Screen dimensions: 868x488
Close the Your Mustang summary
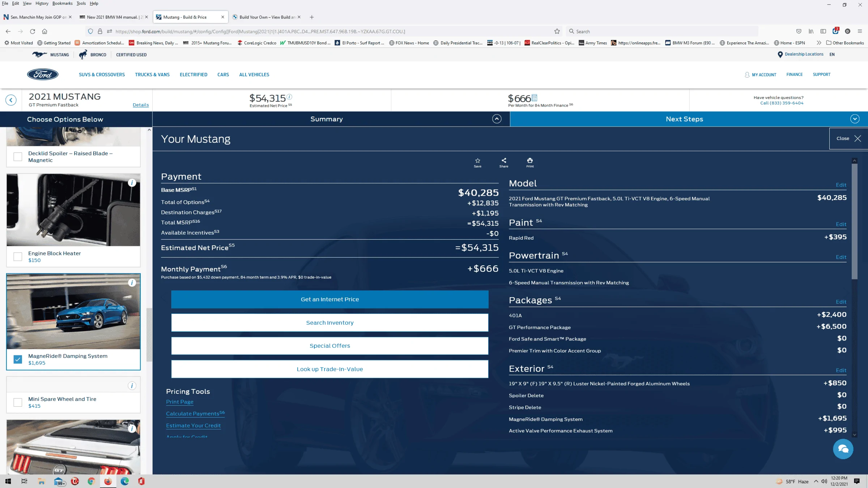848,138
